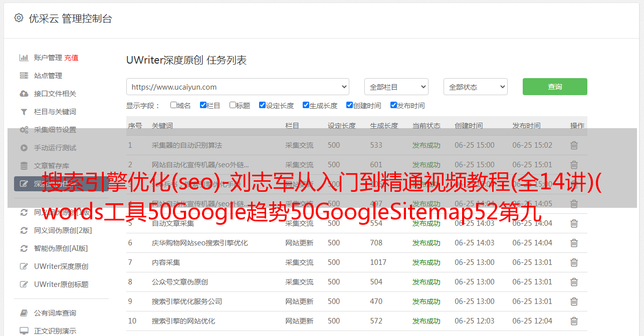Click keyword text 搜索引擎优化服务公司
The image size is (644, 336).
187,301
